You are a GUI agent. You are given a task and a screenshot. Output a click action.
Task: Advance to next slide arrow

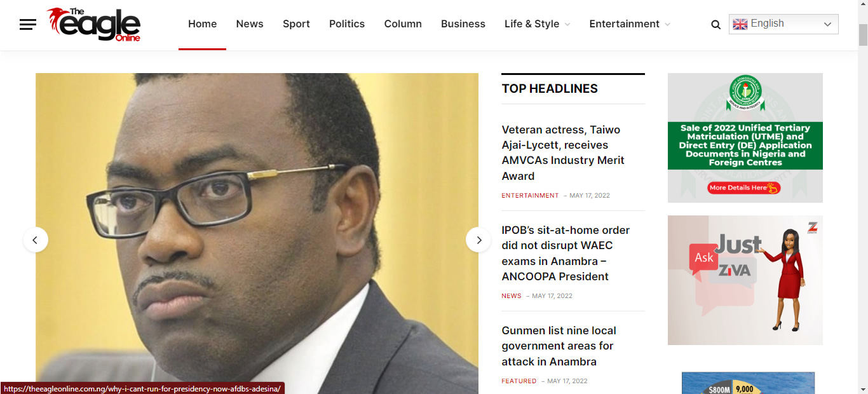(478, 240)
